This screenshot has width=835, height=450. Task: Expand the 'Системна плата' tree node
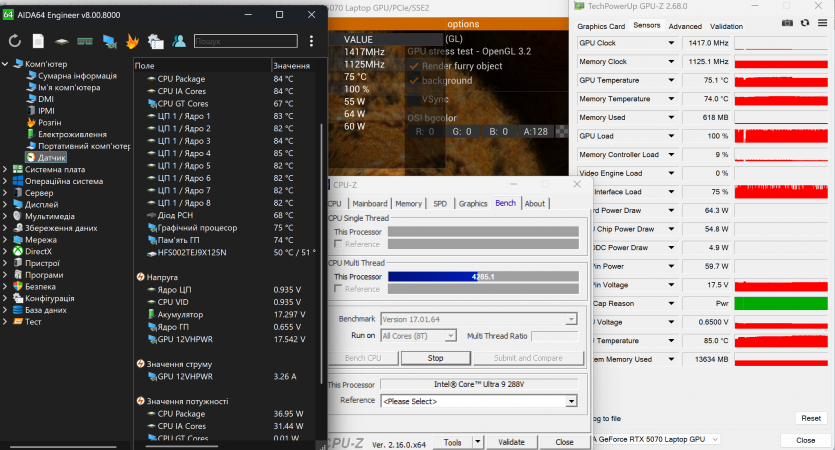click(6, 169)
